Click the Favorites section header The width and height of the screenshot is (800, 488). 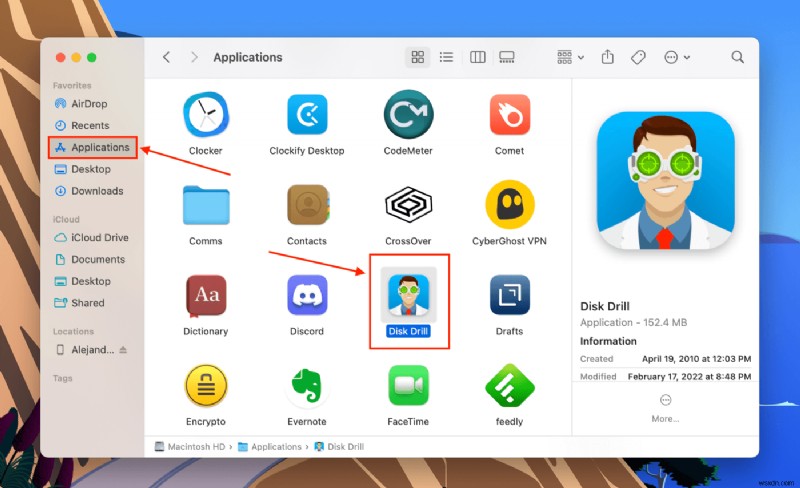pyautogui.click(x=72, y=85)
